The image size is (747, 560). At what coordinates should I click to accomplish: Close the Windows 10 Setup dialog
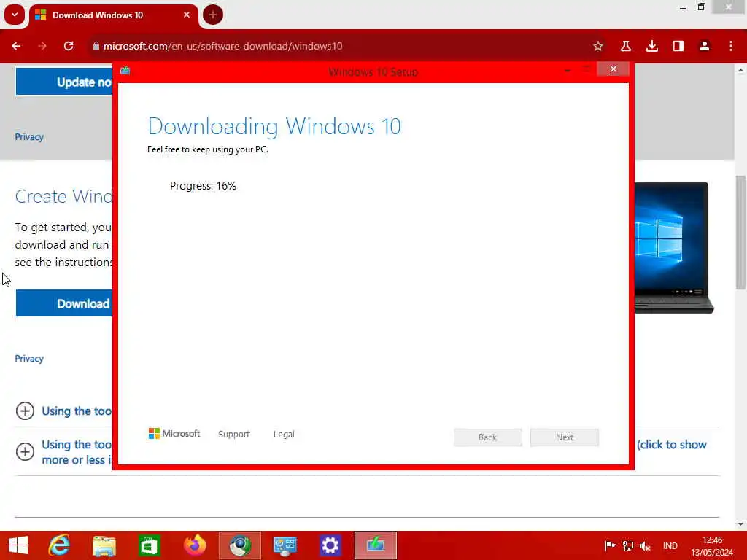pos(613,69)
